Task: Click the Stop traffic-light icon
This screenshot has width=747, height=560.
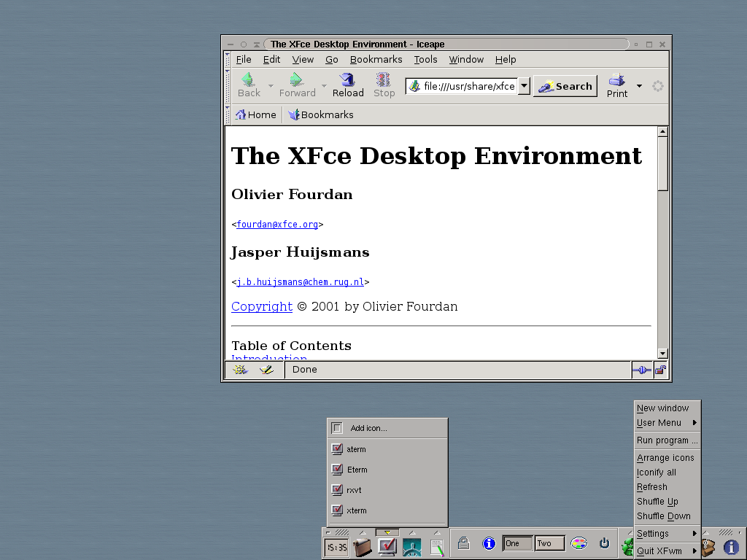Action: coord(384,79)
